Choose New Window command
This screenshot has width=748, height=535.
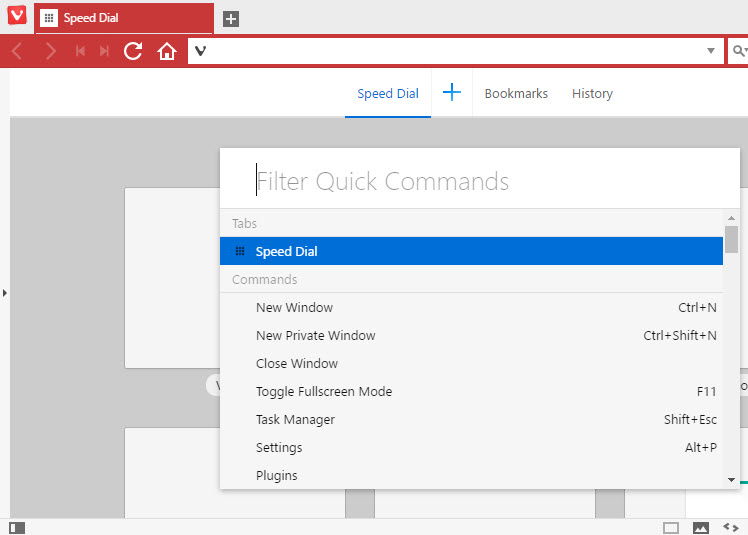point(471,307)
